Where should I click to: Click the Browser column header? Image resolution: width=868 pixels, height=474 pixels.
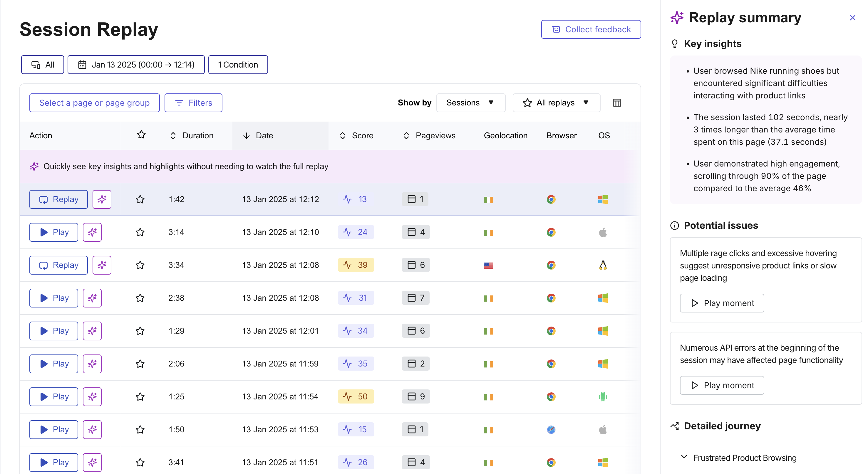(x=561, y=135)
